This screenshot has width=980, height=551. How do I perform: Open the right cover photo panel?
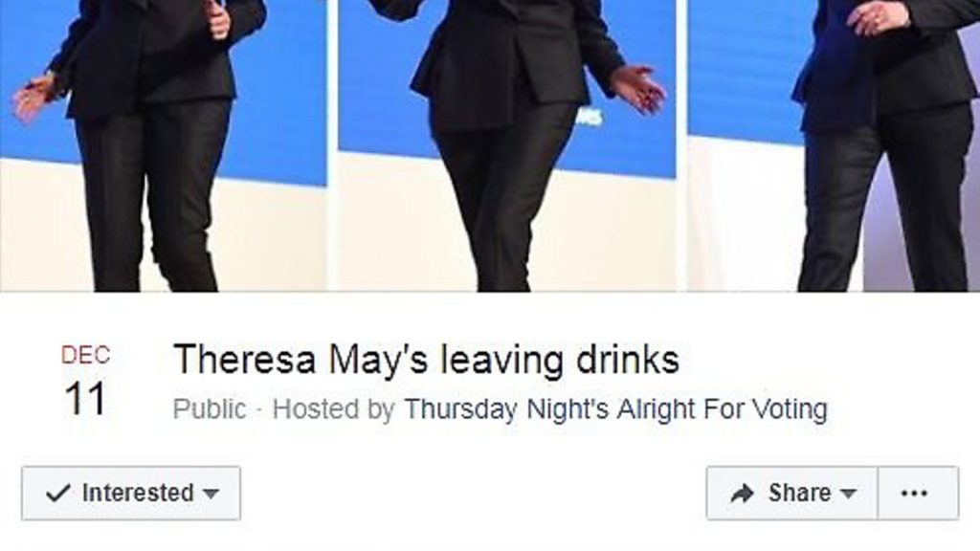(834, 145)
